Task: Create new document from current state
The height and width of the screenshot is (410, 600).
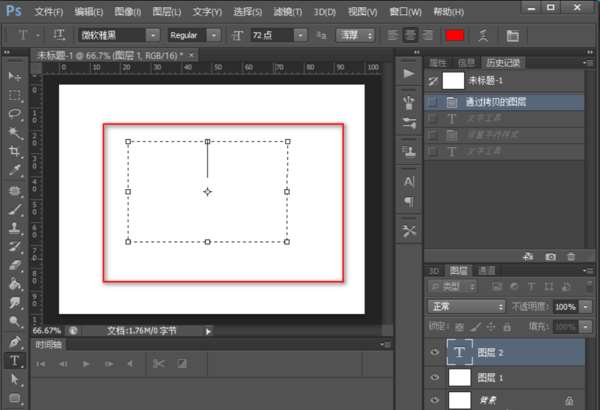Action: (528, 256)
